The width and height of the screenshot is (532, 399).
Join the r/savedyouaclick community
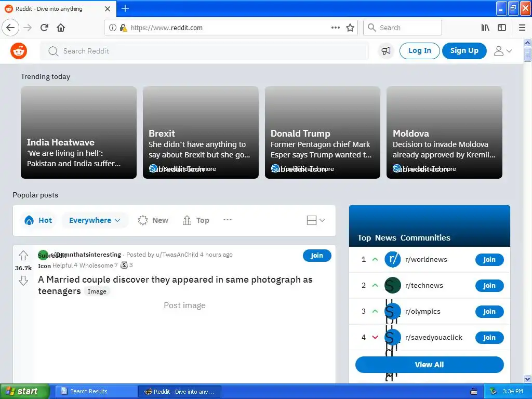(x=489, y=338)
